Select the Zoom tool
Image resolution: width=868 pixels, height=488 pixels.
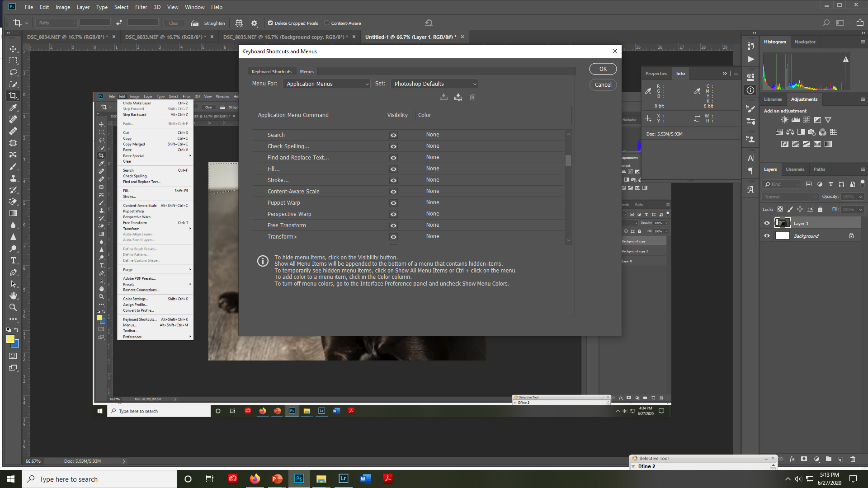pyautogui.click(x=13, y=307)
